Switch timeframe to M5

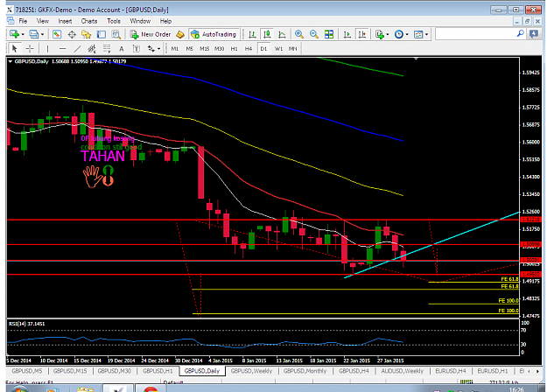(x=189, y=48)
